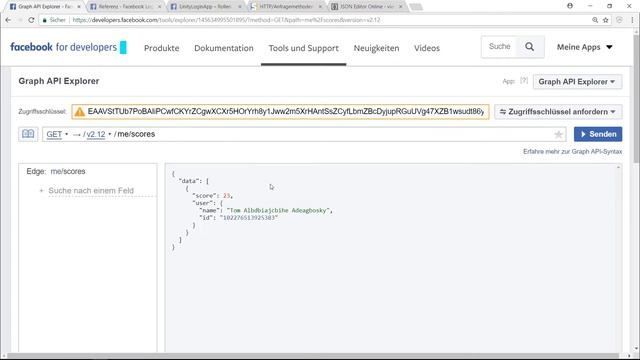Expand the Meine Apps dropdown
This screenshot has width=640, height=360.
(x=584, y=47)
